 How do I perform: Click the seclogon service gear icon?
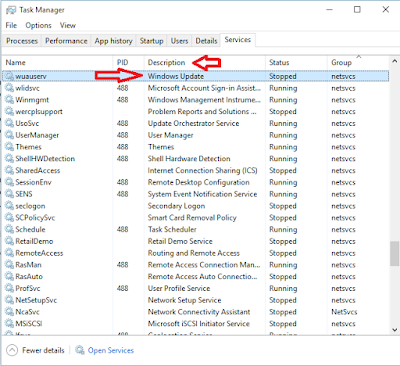(x=10, y=206)
